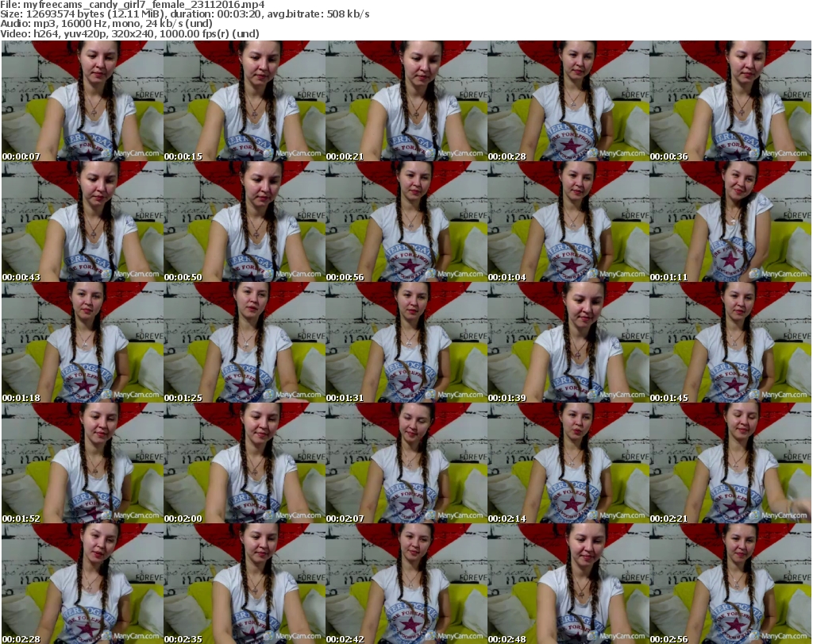Select the 00:00:36 preview frame
Screen dimensions: 813x644
[730, 101]
